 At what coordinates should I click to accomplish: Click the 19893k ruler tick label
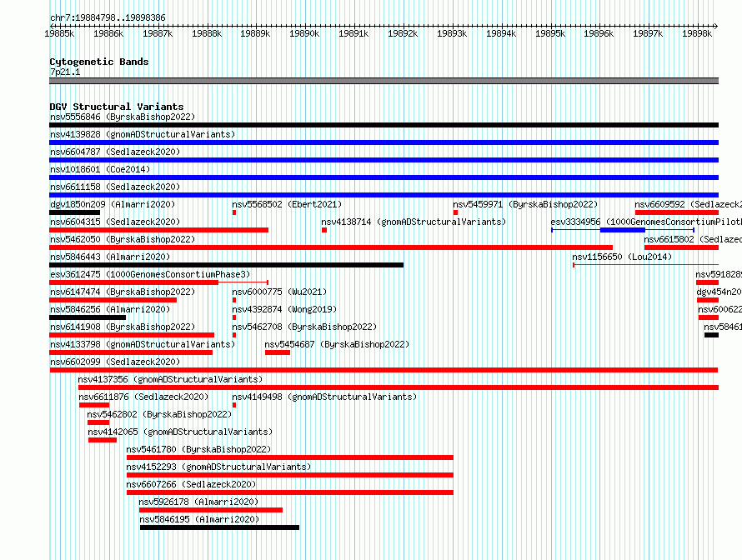click(451, 33)
